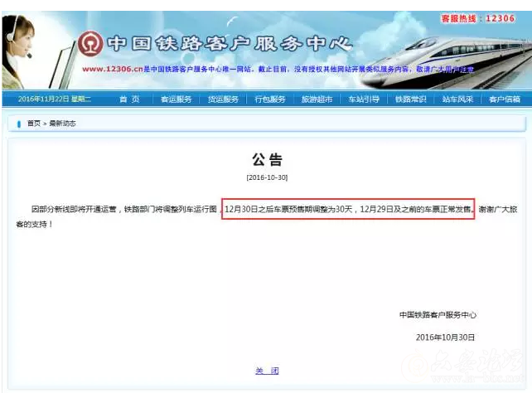Click the 首页 breadcrumb link
This screenshot has height=393, width=532.
(34, 124)
